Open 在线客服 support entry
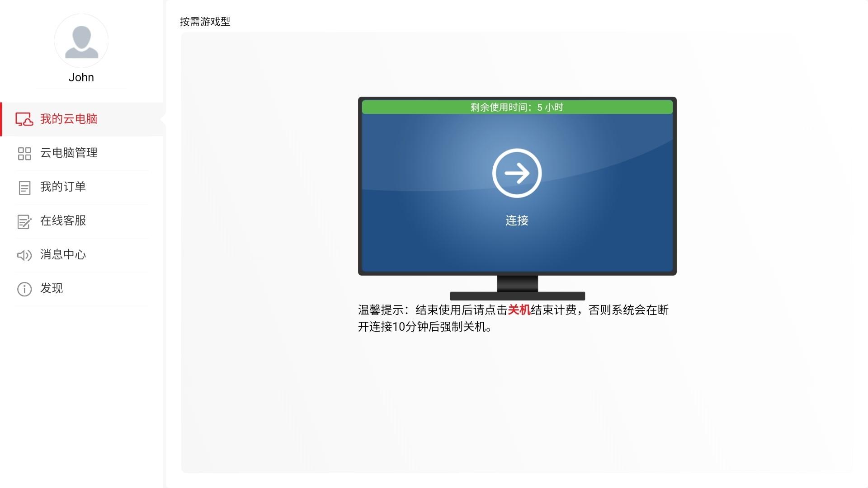This screenshot has width=868, height=488. coord(63,221)
